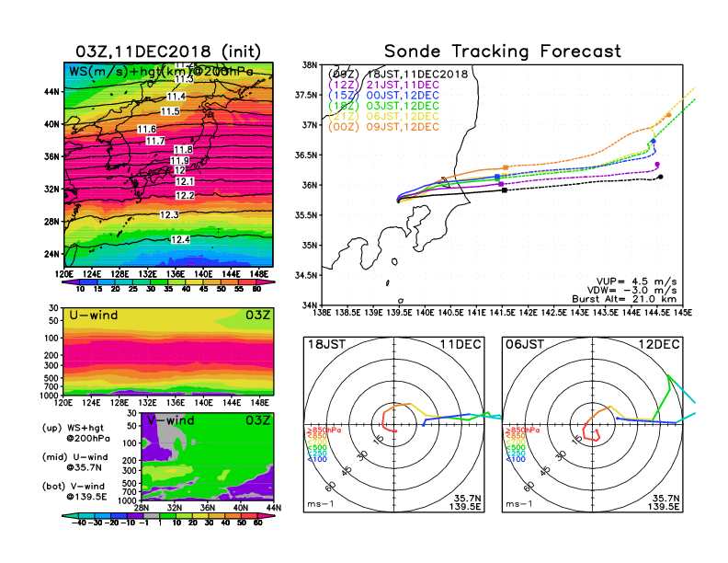Click the '11.5' height contour label
This screenshot has width=728, height=563.
170,111
